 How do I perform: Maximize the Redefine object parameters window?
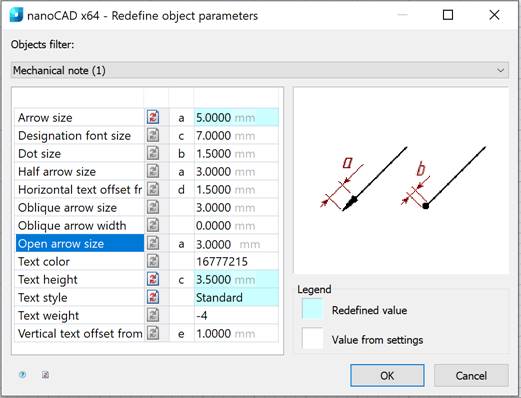pos(448,15)
